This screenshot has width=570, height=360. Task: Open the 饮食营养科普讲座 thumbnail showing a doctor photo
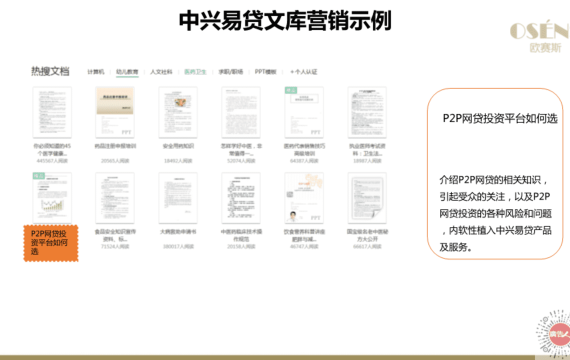[x=304, y=198]
